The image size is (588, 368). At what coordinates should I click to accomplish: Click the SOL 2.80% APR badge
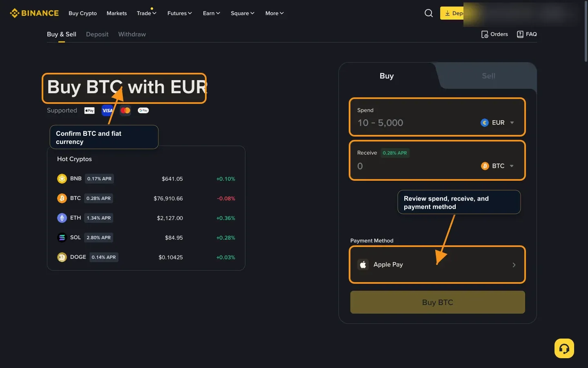[98, 238]
